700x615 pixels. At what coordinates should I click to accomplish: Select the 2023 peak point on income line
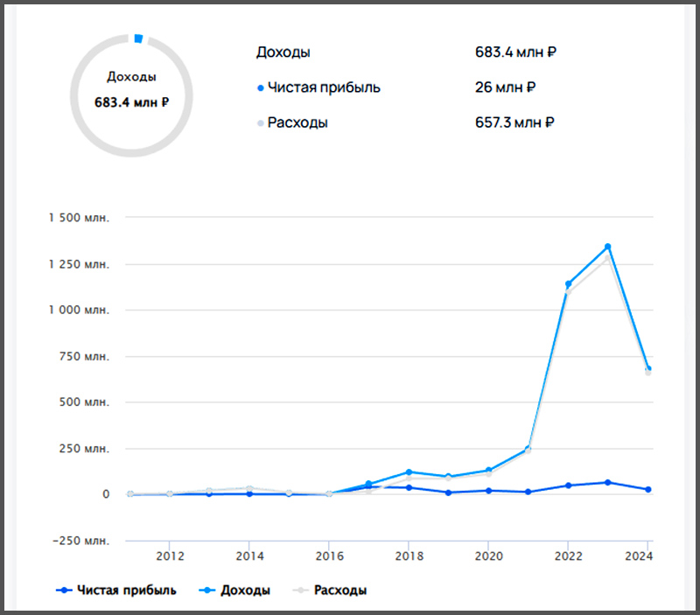point(607,247)
